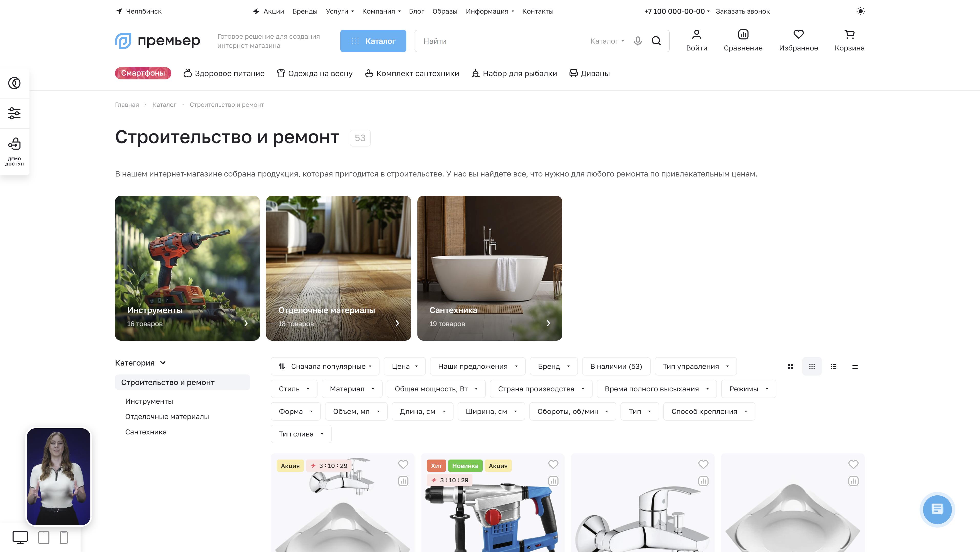Click the Демо доступ side icon

[14, 151]
